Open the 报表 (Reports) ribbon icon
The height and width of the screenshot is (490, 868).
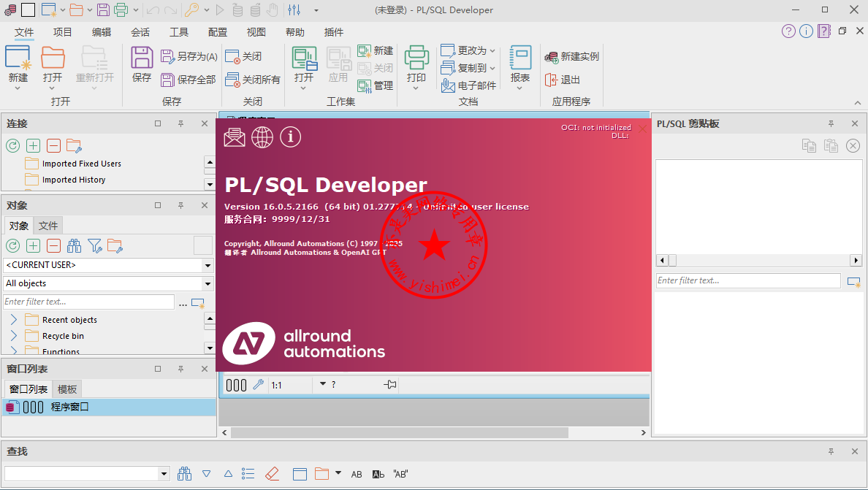click(x=519, y=58)
